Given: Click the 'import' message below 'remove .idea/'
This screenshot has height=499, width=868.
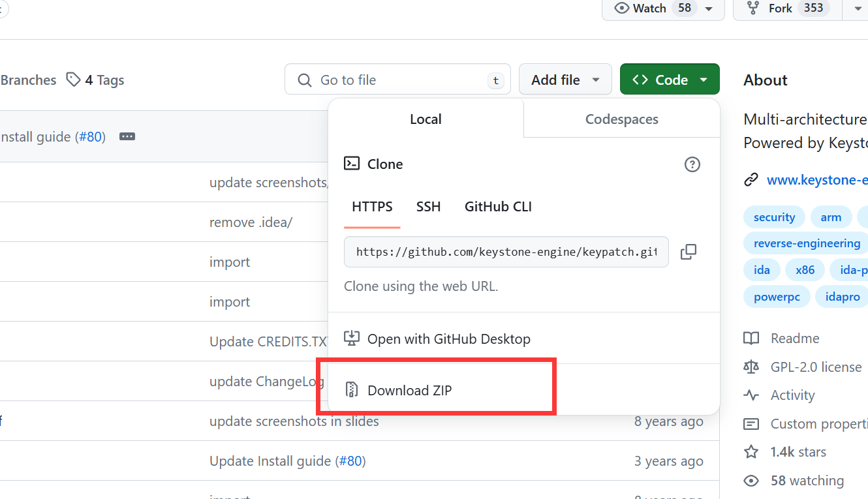Looking at the screenshot, I should point(230,262).
